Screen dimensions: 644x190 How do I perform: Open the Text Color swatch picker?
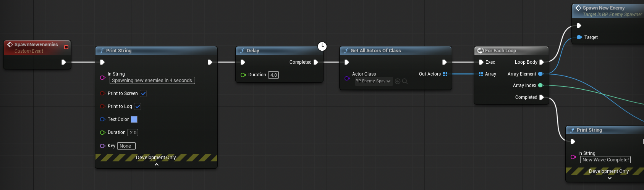pos(134,119)
